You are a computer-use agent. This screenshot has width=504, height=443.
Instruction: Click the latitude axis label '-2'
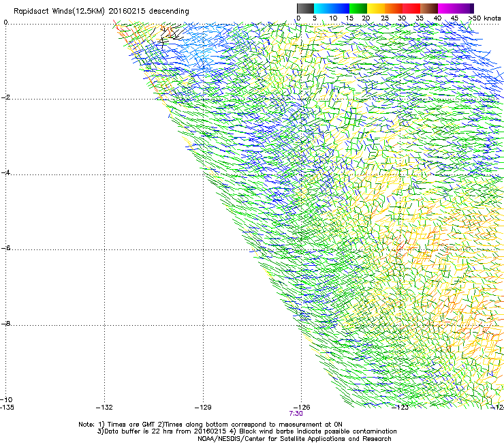click(5, 97)
